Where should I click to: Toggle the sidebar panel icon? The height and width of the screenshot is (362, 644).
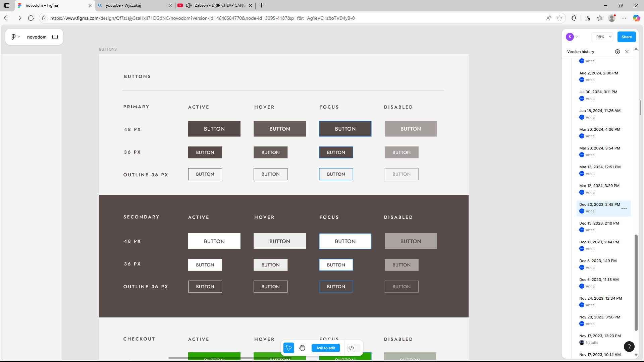coord(55,37)
